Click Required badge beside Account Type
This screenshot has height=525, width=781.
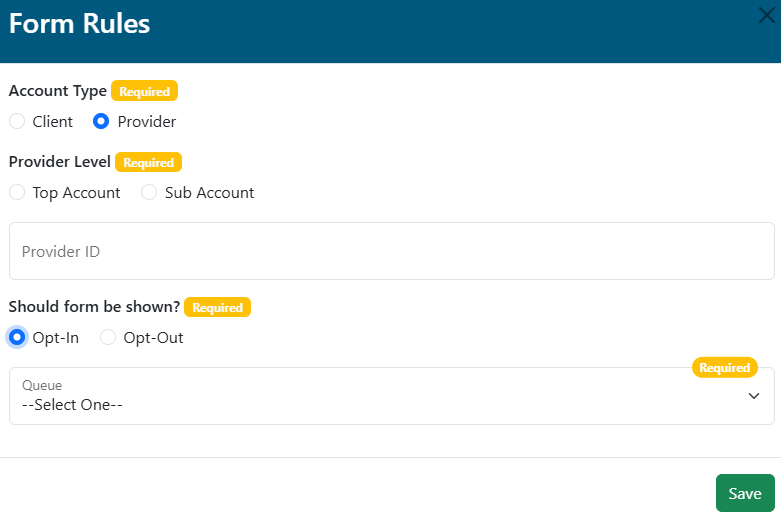(x=144, y=91)
